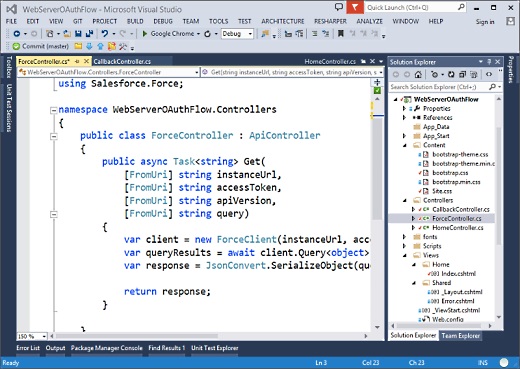This screenshot has height=369, width=520.
Task: Click the feedback speech bubble icon
Action: tap(339, 7)
